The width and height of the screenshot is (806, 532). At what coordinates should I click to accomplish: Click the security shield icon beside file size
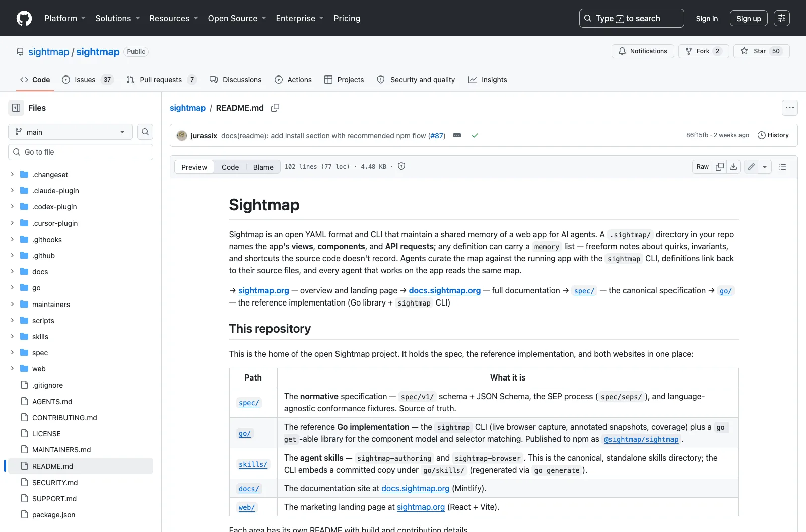point(401,166)
